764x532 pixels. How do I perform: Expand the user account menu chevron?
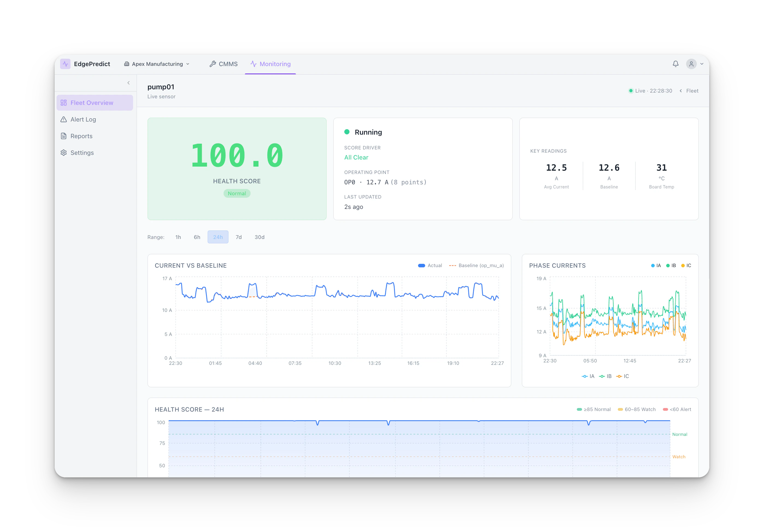coord(702,64)
